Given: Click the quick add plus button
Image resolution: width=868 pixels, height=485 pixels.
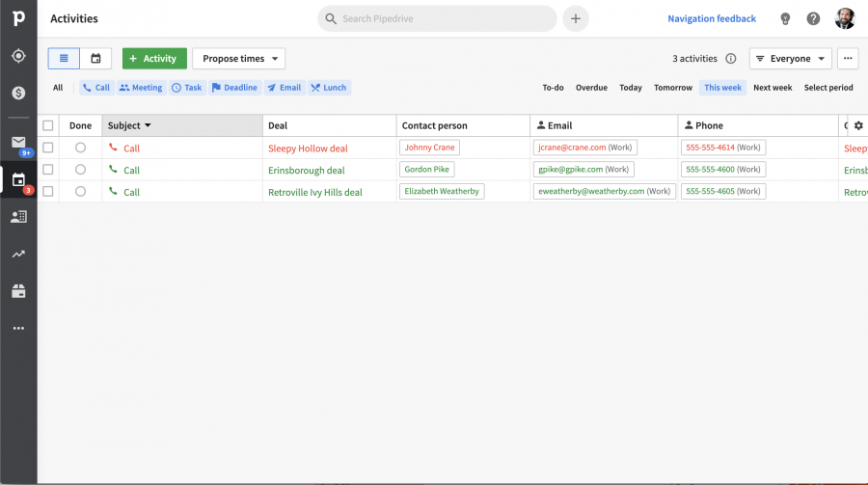Looking at the screenshot, I should pos(576,19).
